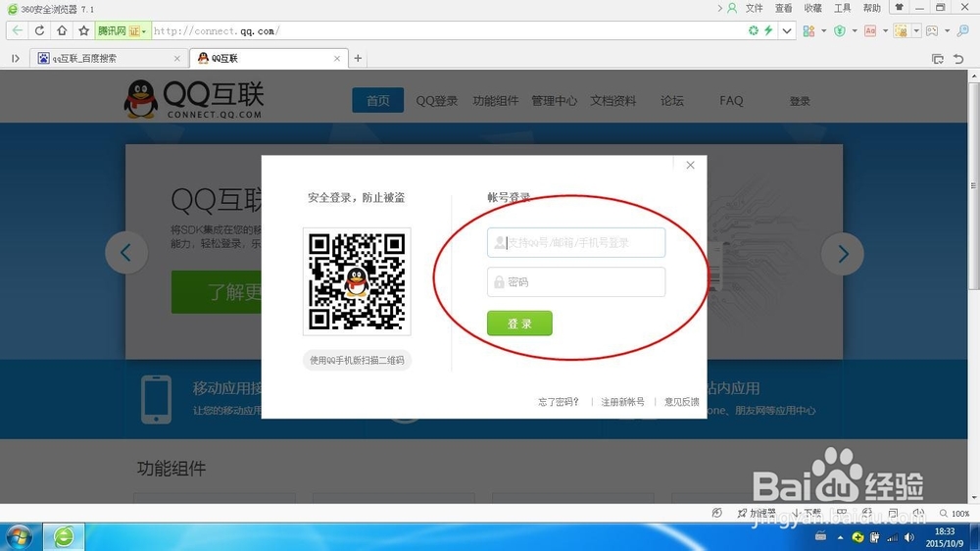The width and height of the screenshot is (980, 551).
Task: Show the previous banner with the left carousel arrow
Action: pos(126,253)
